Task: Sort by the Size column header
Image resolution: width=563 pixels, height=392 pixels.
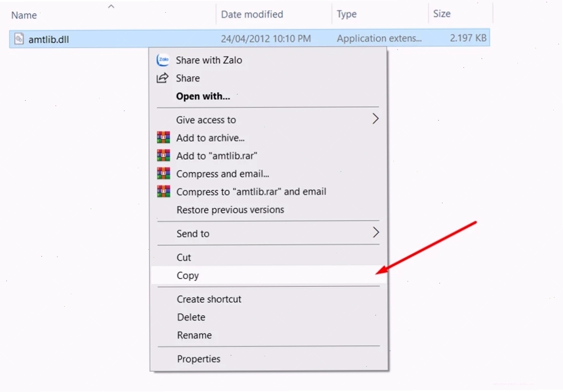Action: 442,14
